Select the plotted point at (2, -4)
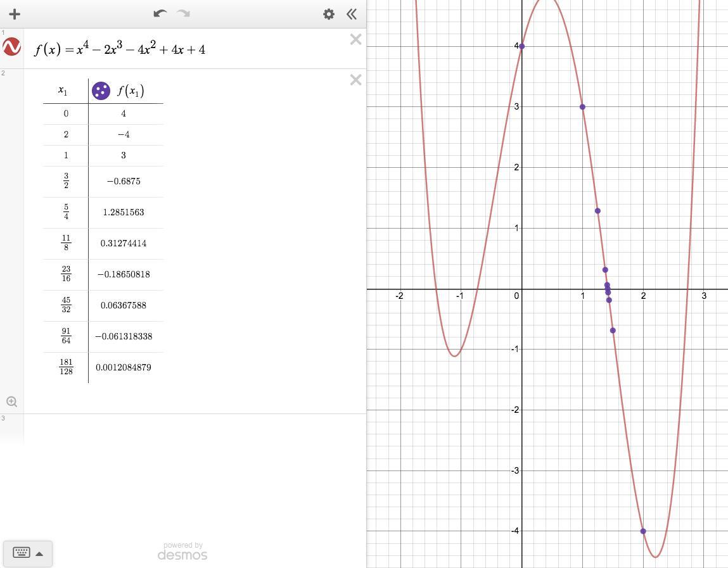728x568 pixels. [643, 531]
